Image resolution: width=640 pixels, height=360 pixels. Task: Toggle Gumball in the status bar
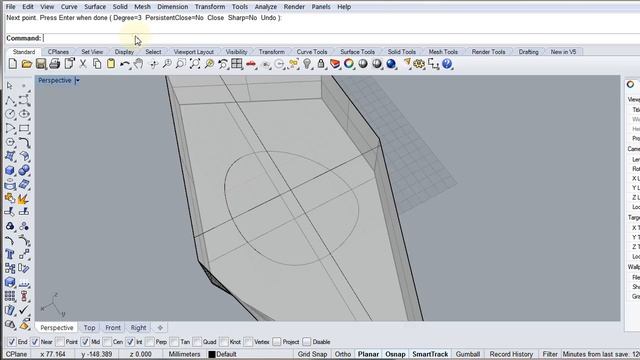click(x=468, y=354)
